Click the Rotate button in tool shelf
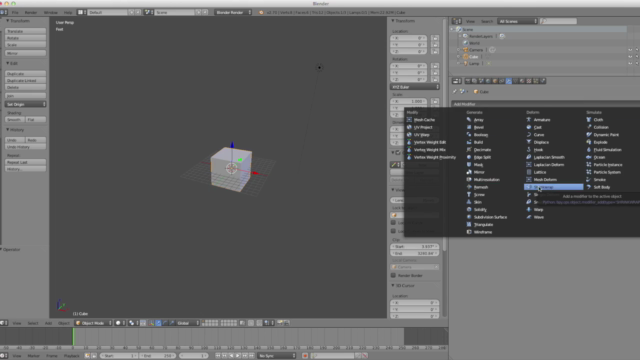640x360 pixels. click(25, 38)
